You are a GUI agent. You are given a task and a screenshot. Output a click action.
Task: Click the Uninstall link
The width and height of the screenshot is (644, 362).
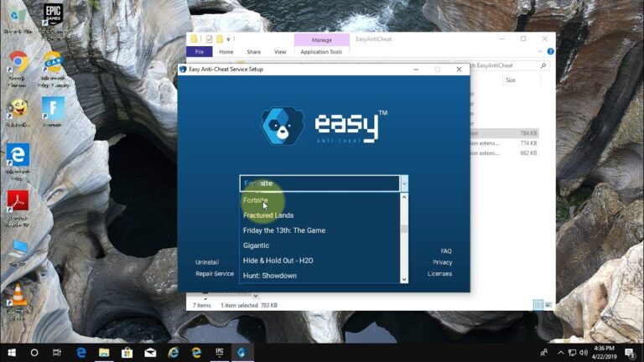coord(207,262)
